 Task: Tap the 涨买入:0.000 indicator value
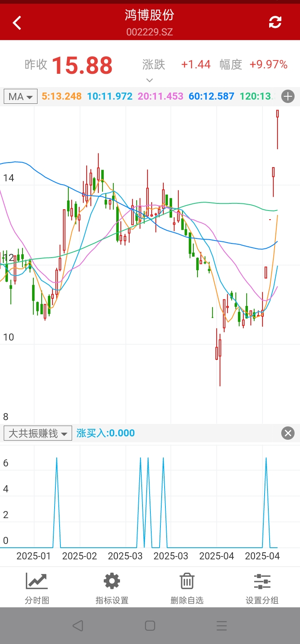click(106, 433)
